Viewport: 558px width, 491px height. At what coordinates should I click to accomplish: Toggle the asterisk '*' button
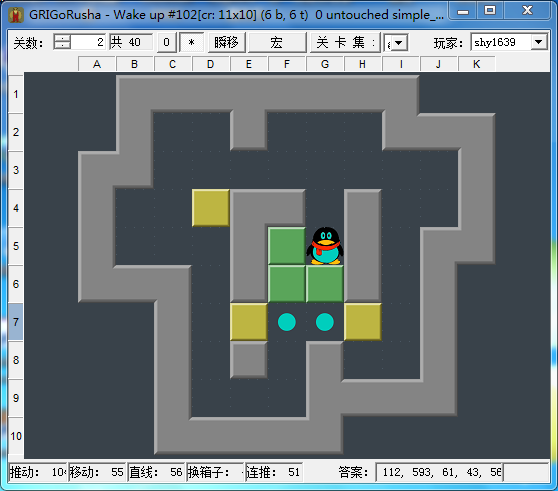click(x=192, y=42)
